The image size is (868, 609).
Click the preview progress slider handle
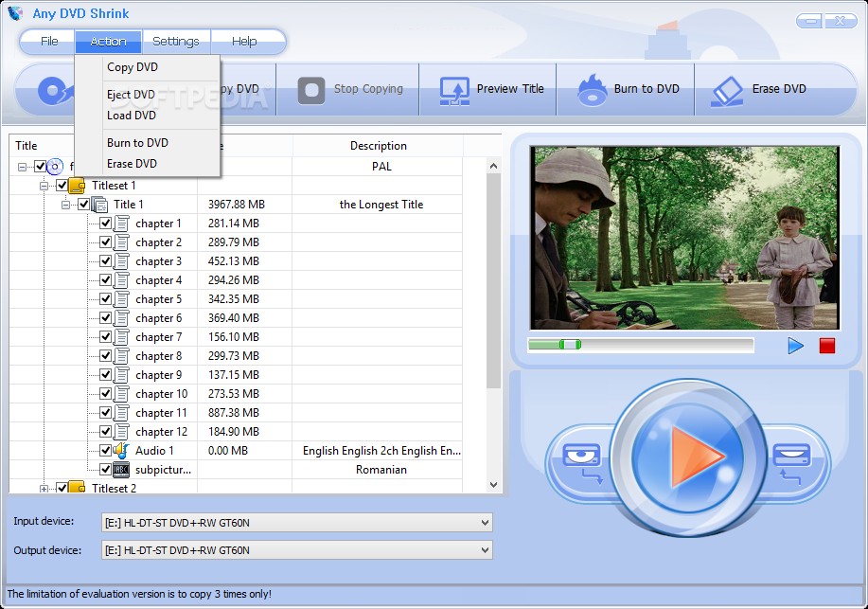coord(570,345)
